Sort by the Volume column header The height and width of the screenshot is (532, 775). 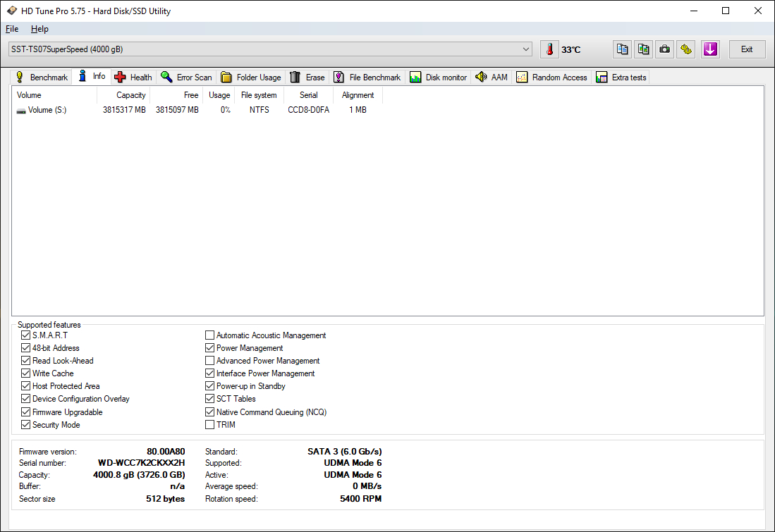coord(54,95)
